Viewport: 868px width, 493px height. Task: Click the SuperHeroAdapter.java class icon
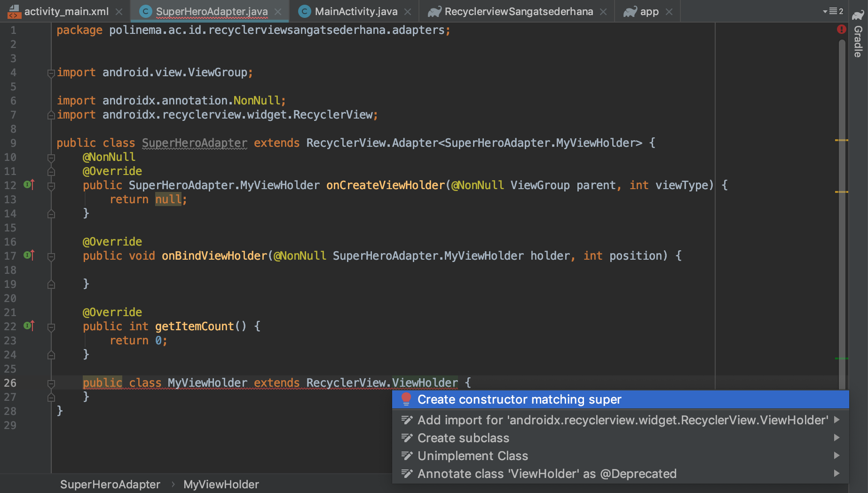[x=146, y=11]
